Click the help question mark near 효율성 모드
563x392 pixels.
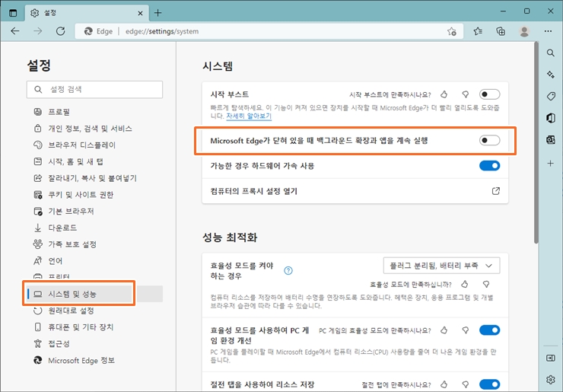coord(288,270)
